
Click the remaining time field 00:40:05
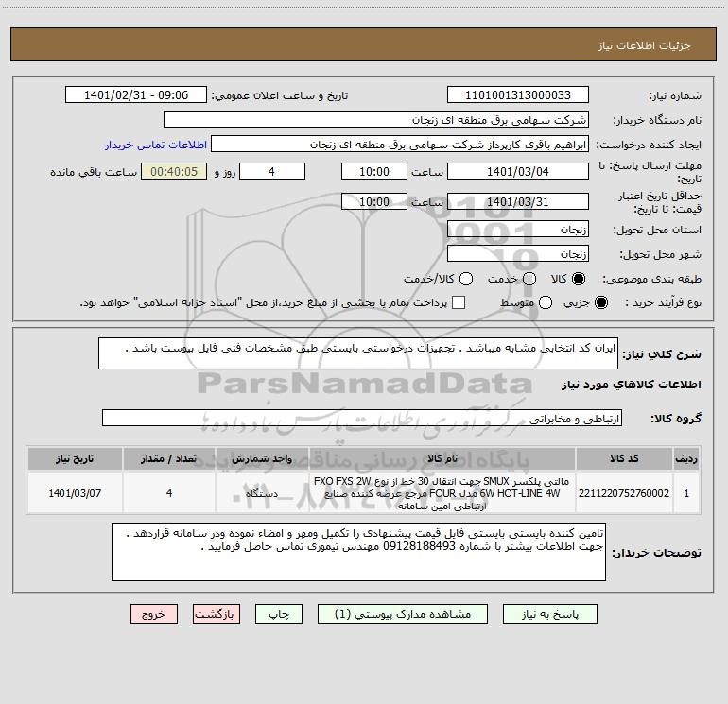(174, 171)
